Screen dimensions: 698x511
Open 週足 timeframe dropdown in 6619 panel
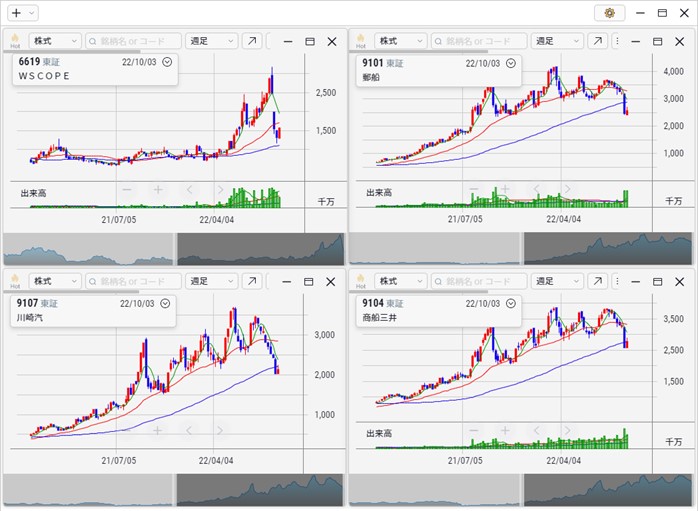[212, 41]
